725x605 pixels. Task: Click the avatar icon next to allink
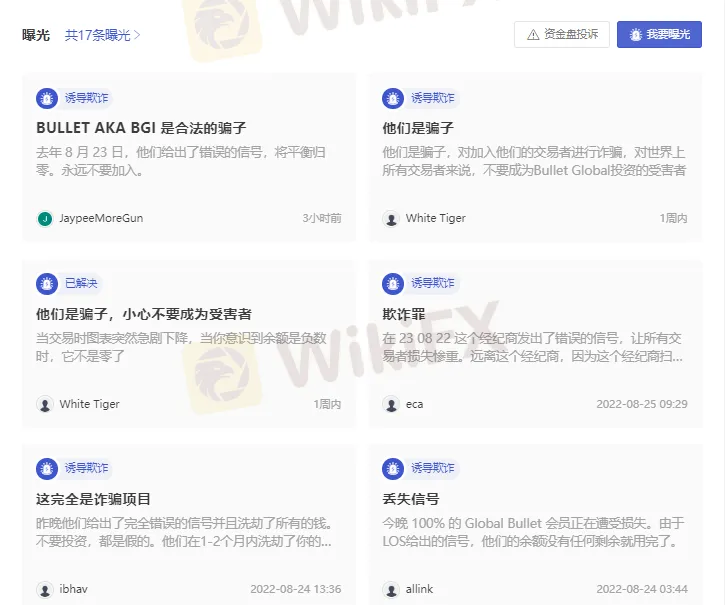tap(391, 589)
